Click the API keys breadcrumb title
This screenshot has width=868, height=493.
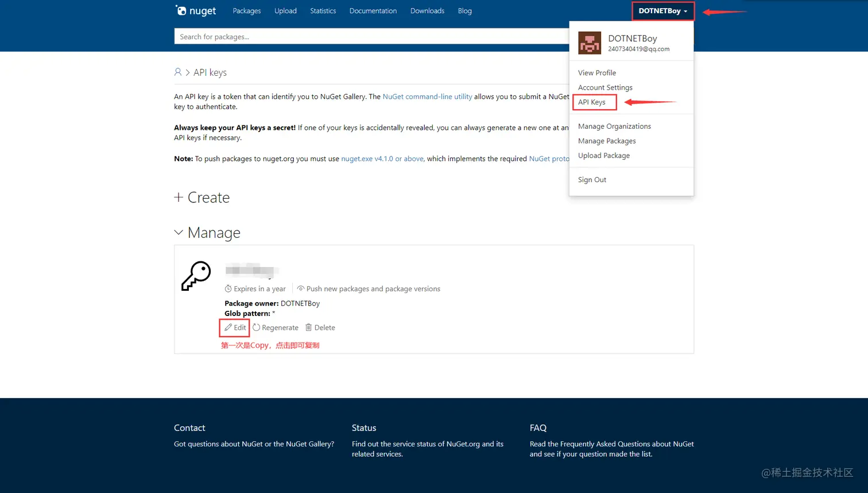tap(210, 72)
